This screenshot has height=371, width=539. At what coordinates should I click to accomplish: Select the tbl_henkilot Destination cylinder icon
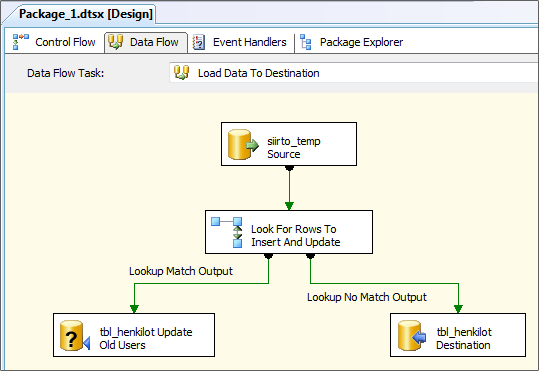412,336
